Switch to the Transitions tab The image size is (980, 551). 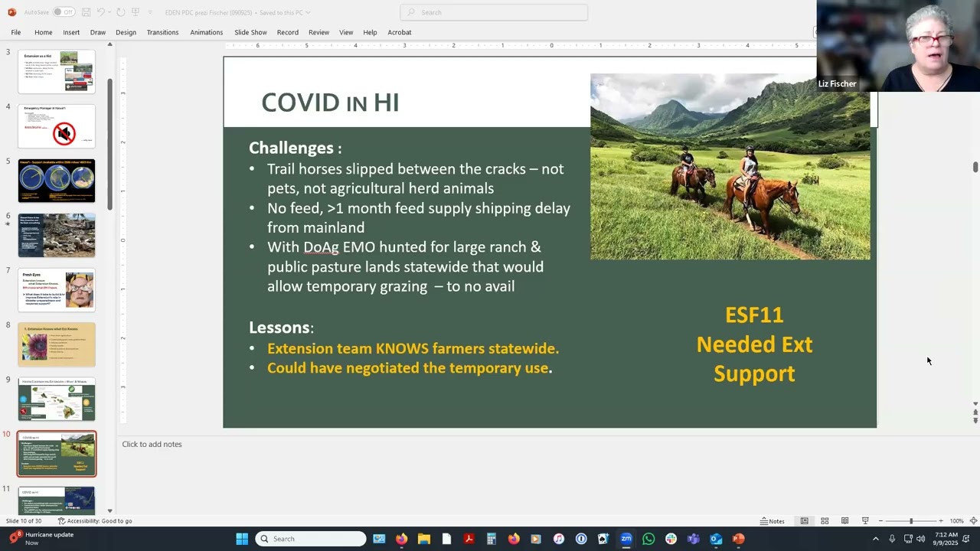(162, 32)
